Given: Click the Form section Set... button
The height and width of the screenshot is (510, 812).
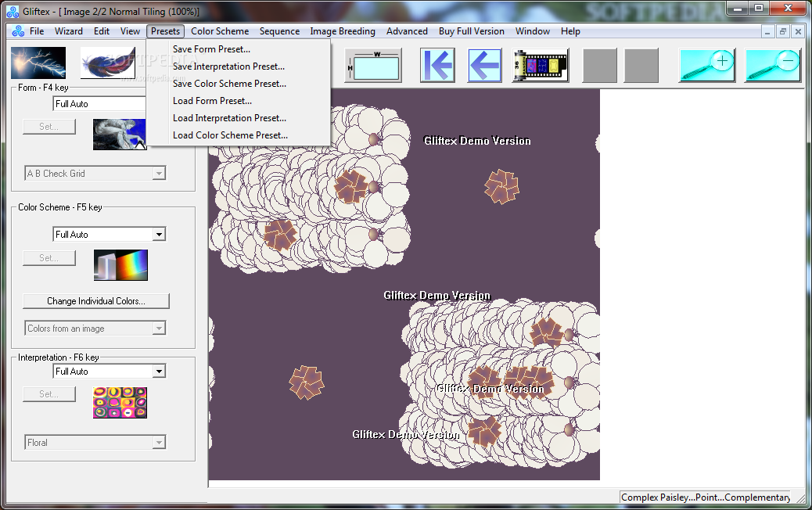Looking at the screenshot, I should pyautogui.click(x=49, y=127).
